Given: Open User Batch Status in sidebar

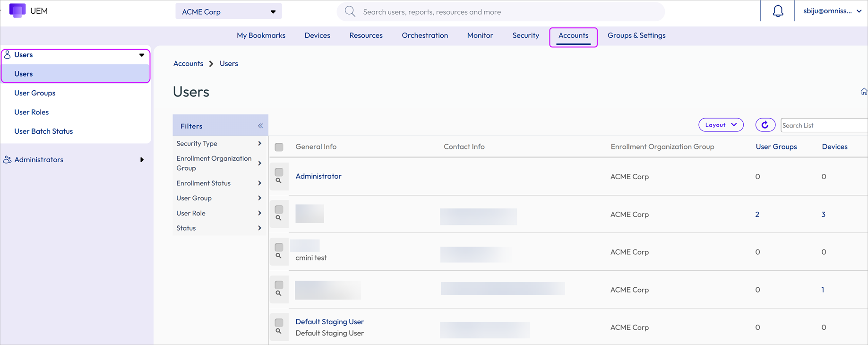Looking at the screenshot, I should 43,131.
